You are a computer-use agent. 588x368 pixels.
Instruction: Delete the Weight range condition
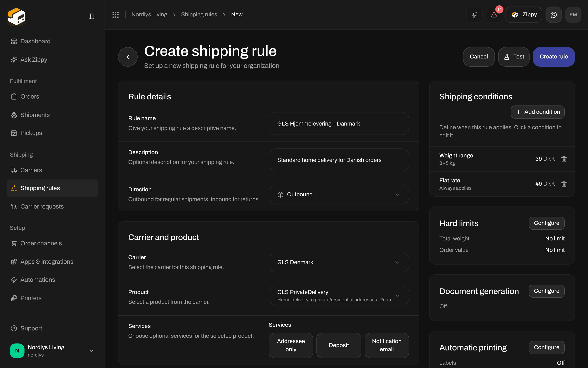[x=564, y=159]
